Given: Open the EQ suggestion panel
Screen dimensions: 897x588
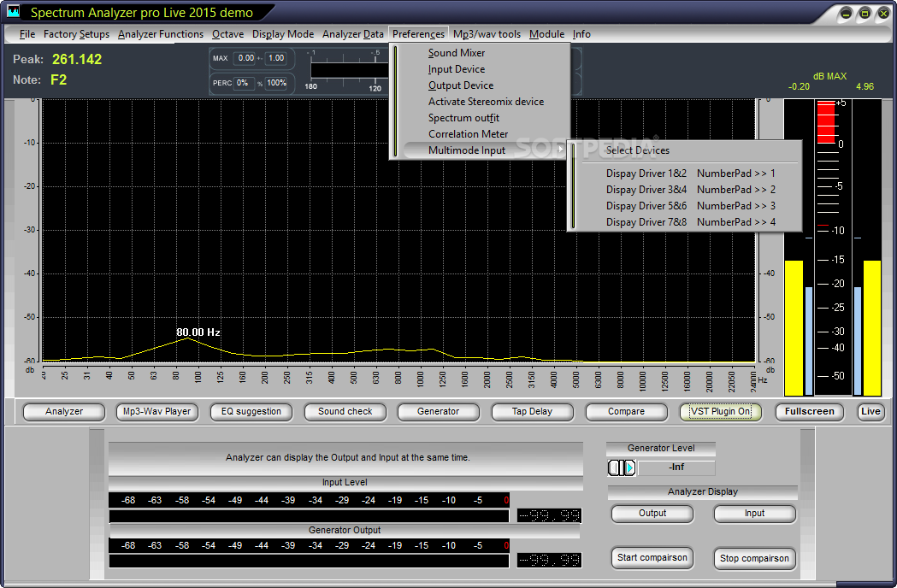Looking at the screenshot, I should pyautogui.click(x=251, y=411).
